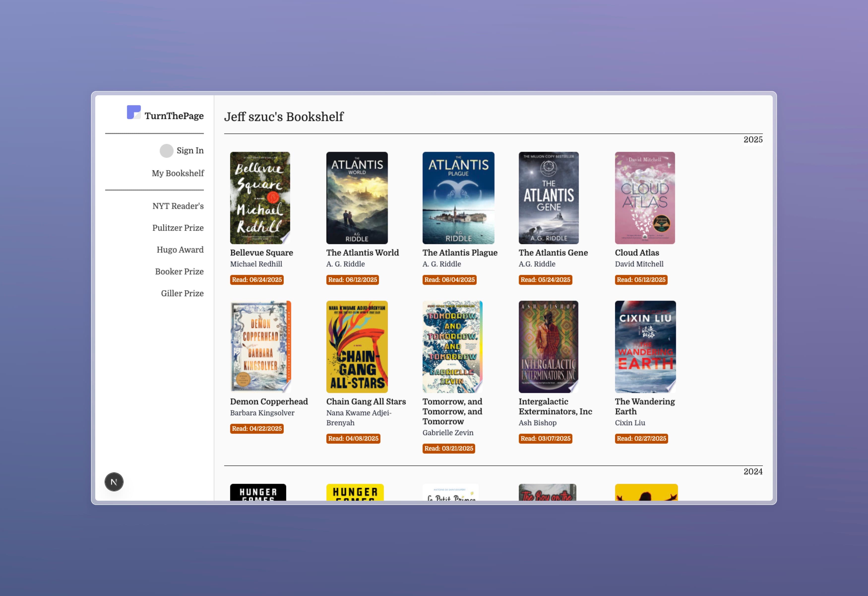Click author name Ash Bishop

tap(537, 423)
